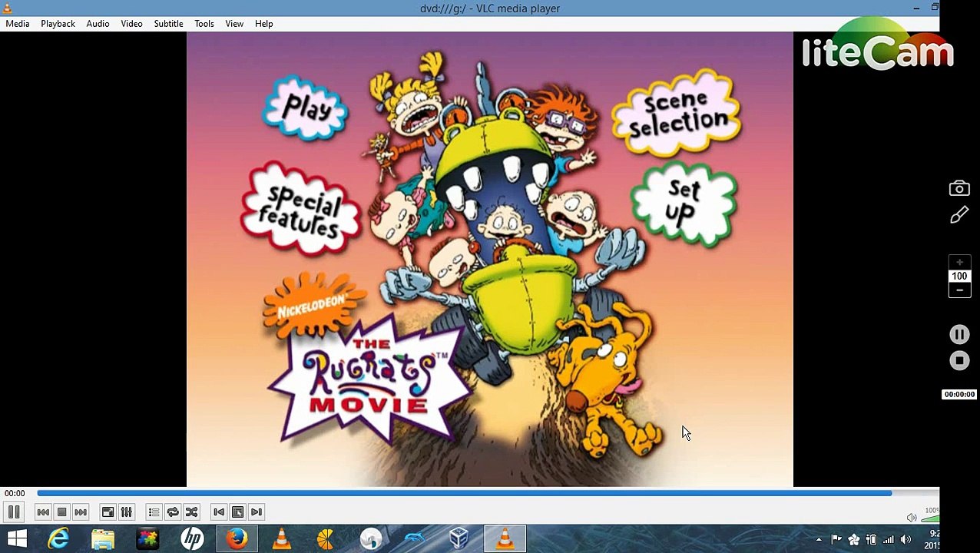Click the playback seek bar

pyautogui.click(x=464, y=493)
